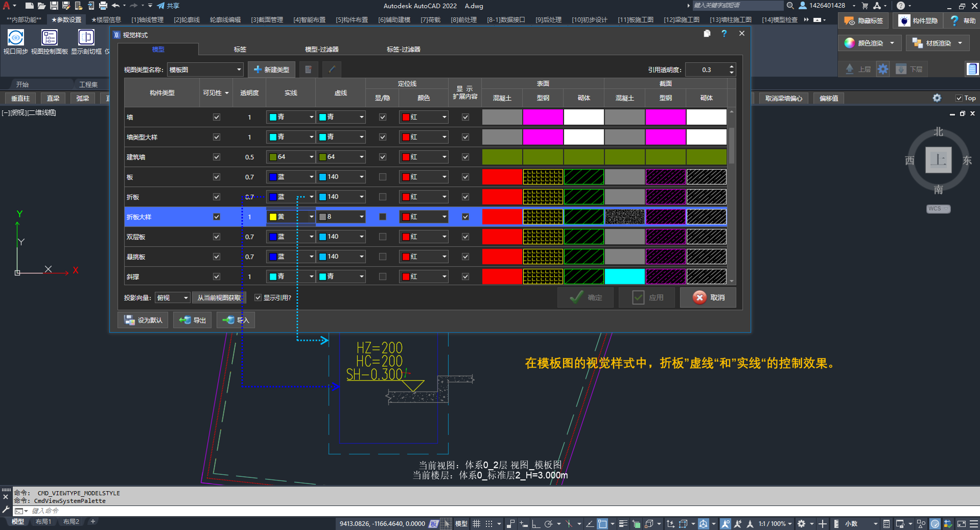Image resolution: width=980 pixels, height=530 pixels.
Task: Enable locating line checkbox for 板 row
Action: coord(382,177)
